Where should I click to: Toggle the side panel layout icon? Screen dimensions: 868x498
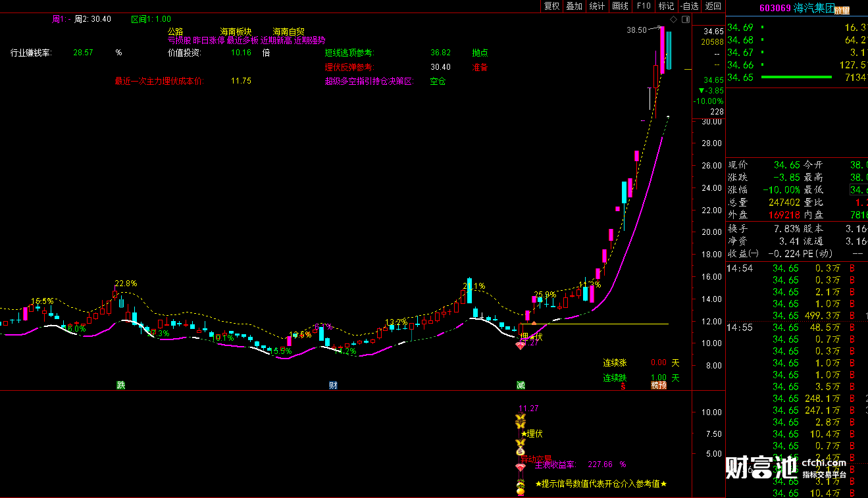(686, 20)
